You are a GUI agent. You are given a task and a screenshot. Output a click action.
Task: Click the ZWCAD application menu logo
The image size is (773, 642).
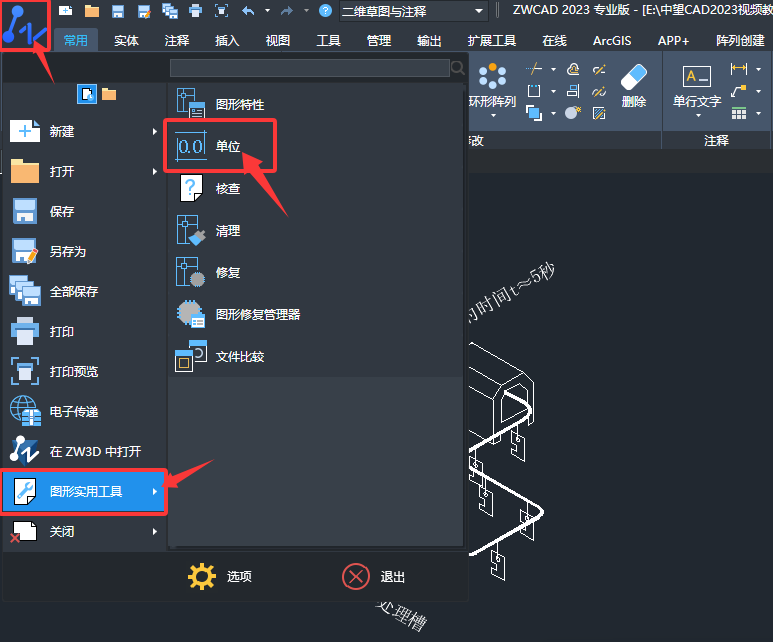[x=25, y=26]
